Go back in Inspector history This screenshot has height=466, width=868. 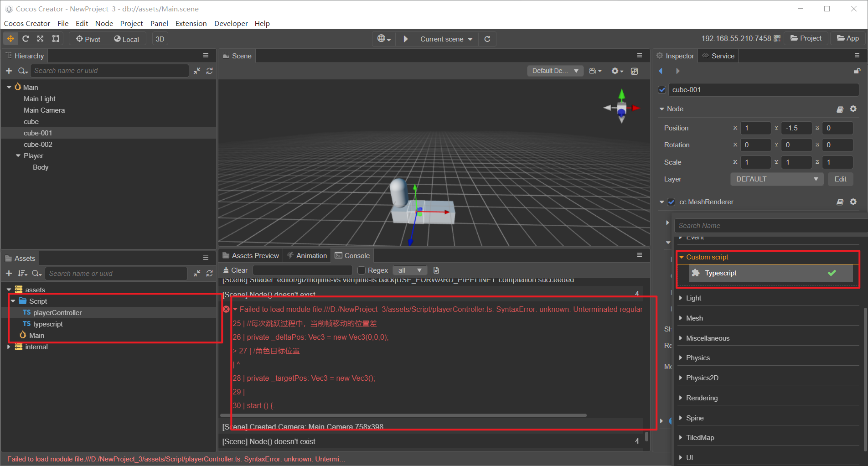point(661,71)
